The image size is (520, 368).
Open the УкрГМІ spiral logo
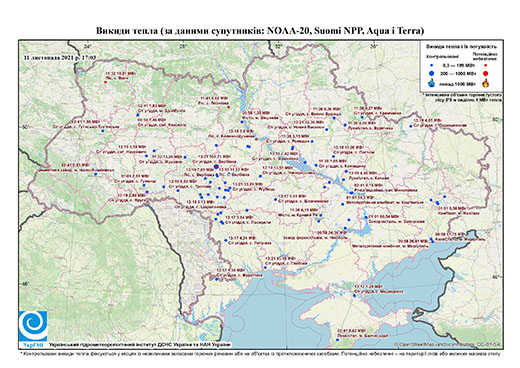pyautogui.click(x=33, y=327)
